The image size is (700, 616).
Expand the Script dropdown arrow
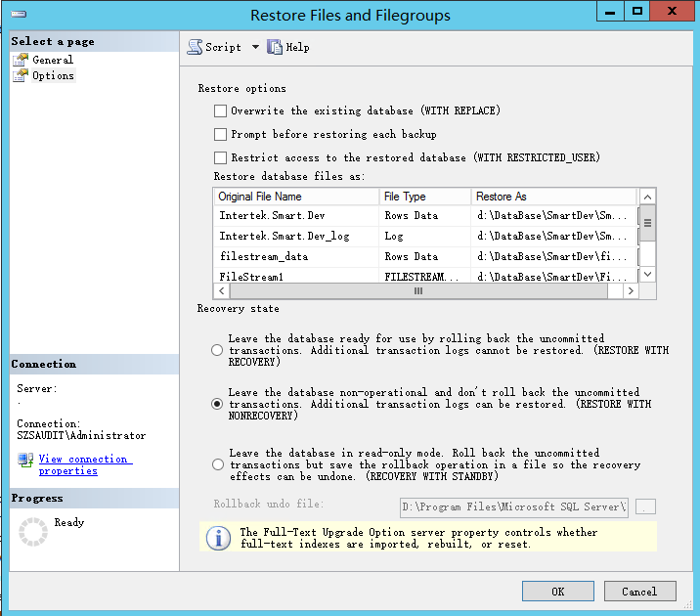click(x=255, y=47)
